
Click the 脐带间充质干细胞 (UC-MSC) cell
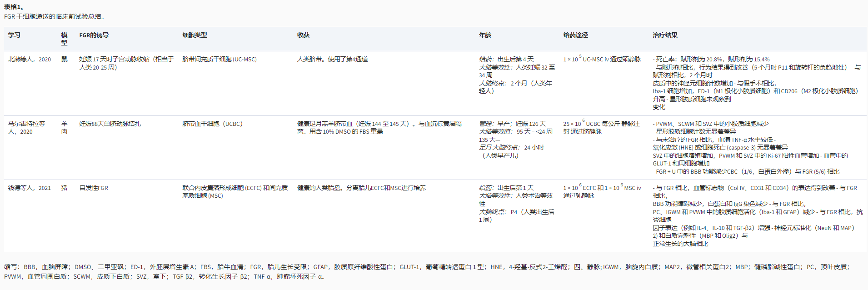(219, 60)
